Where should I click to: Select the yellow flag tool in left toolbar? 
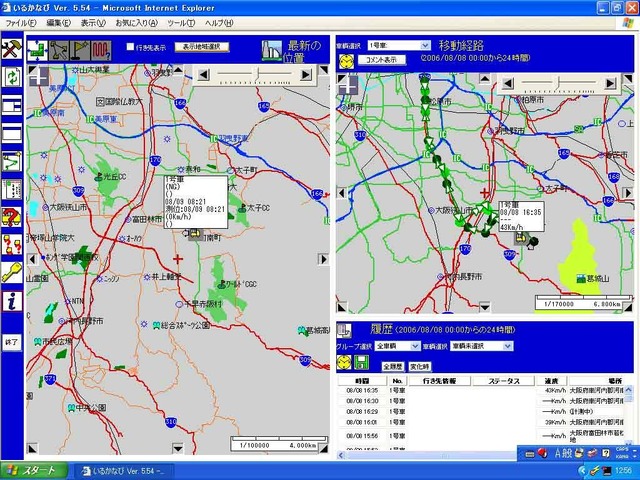point(80,51)
